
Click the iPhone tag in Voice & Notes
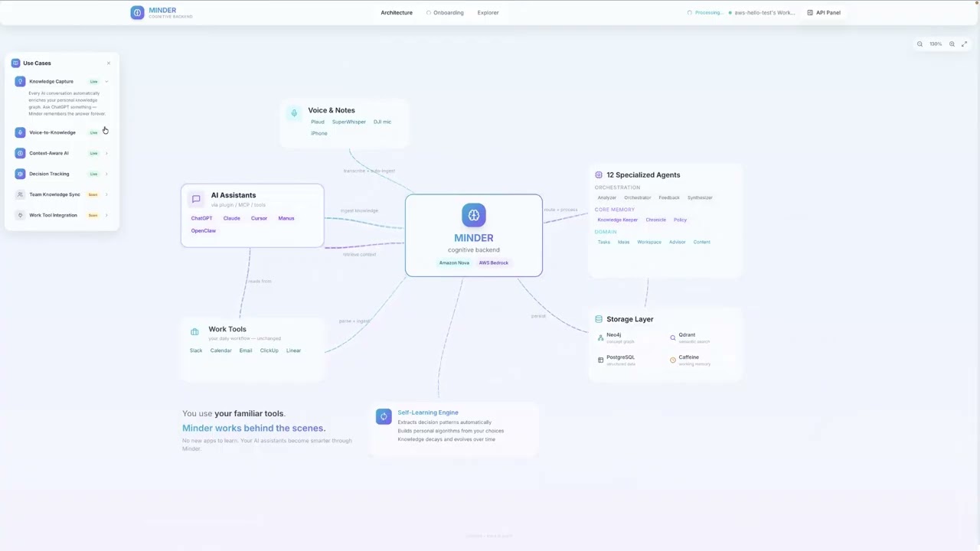[x=319, y=133]
